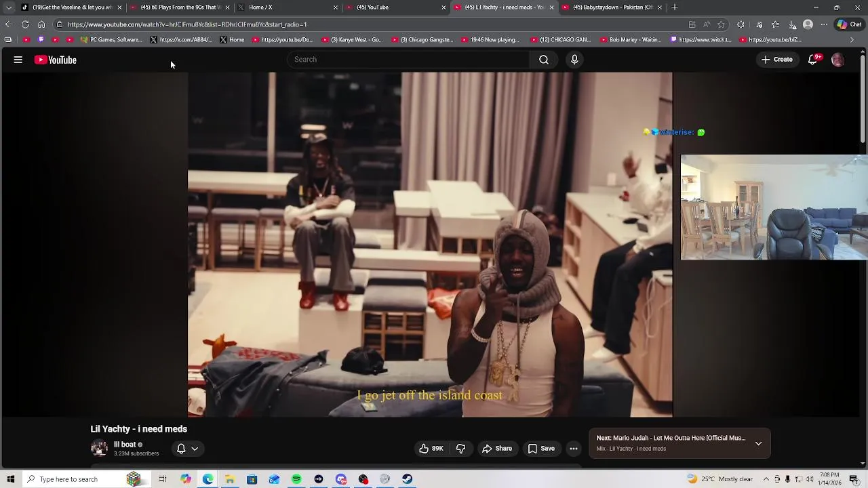Open YouTube notifications bell at top
The height and width of the screenshot is (488, 868).
[x=813, y=60]
